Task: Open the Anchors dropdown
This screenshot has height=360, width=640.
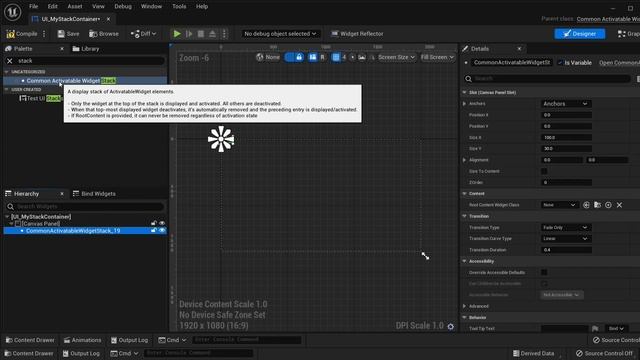Action: pyautogui.click(x=566, y=104)
